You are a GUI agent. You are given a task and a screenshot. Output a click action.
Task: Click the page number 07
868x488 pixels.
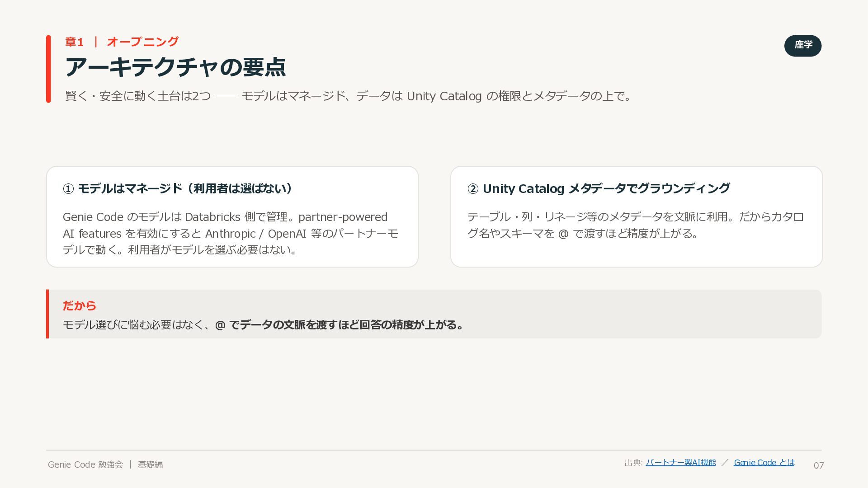[x=819, y=465]
